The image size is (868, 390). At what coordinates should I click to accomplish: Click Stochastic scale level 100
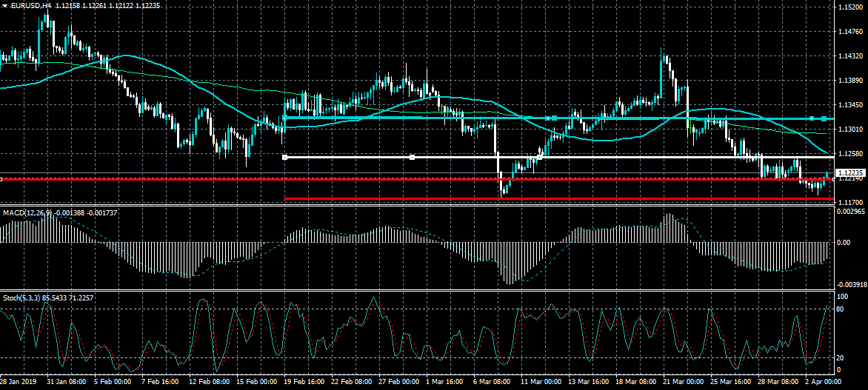(x=844, y=297)
